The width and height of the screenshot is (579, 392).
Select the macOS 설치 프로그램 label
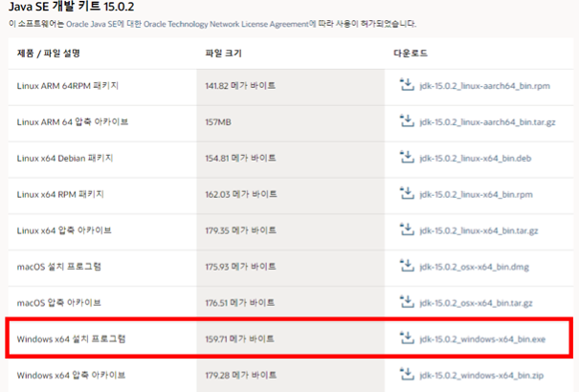pyautogui.click(x=59, y=266)
